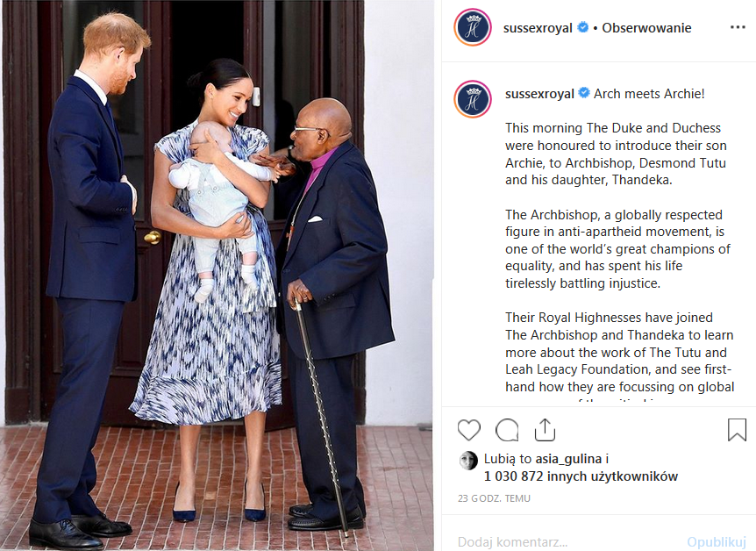Open sussexroyal profile picture in header
This screenshot has width=756, height=551.
click(x=473, y=27)
